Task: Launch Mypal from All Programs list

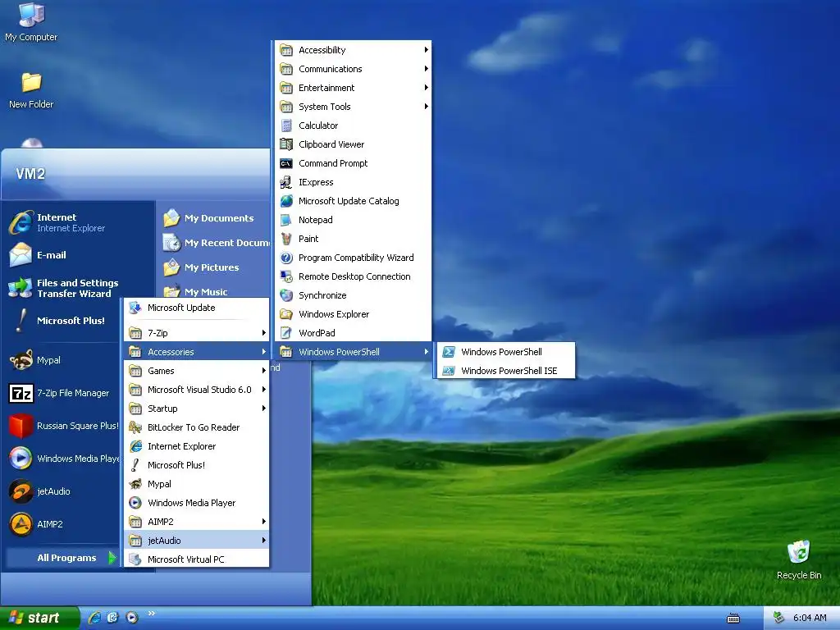Action: [x=197, y=484]
